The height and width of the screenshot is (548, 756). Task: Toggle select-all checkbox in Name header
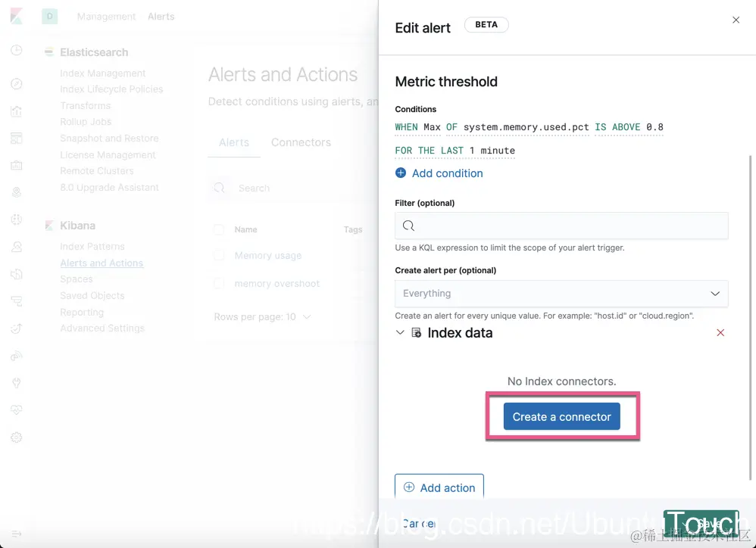[219, 229]
